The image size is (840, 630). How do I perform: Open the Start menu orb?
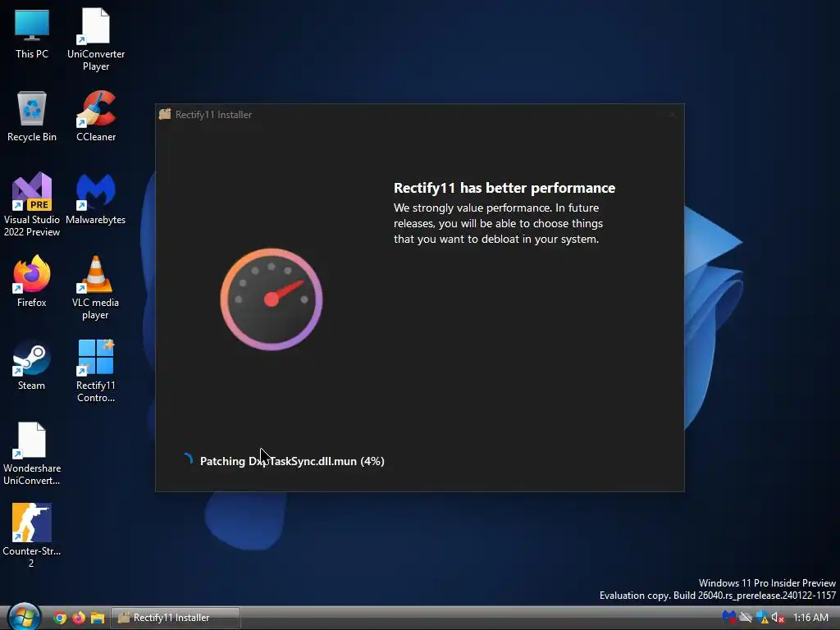tap(24, 617)
